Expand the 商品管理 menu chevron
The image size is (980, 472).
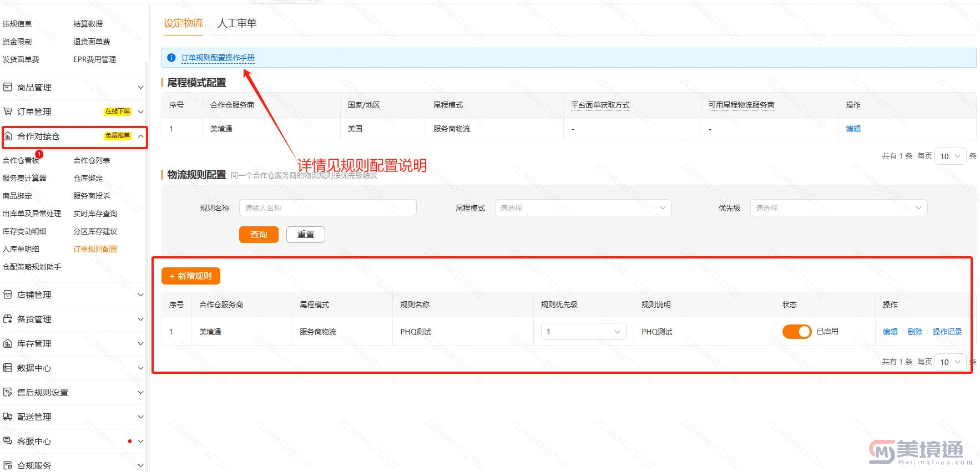click(x=140, y=88)
